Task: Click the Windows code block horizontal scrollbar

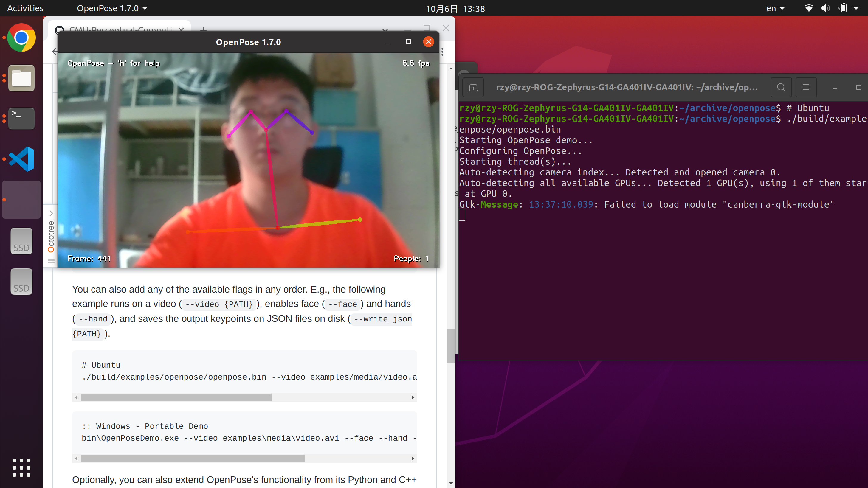Action: point(193,459)
